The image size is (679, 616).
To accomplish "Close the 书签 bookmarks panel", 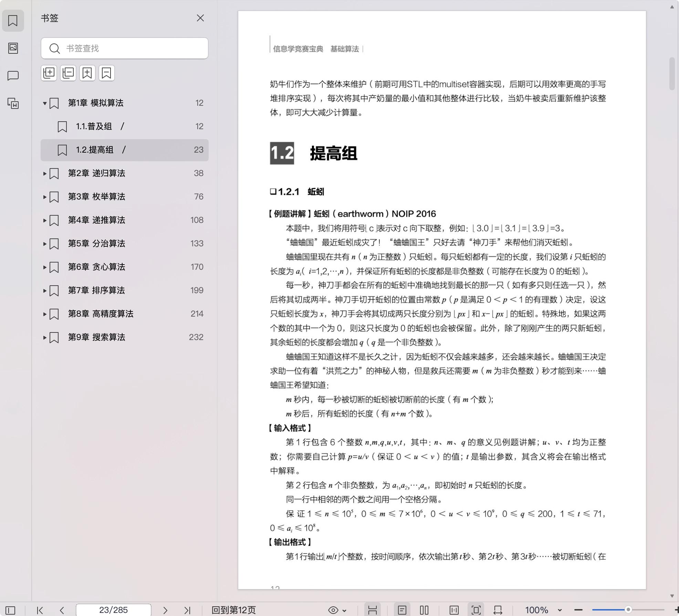I will (x=200, y=18).
